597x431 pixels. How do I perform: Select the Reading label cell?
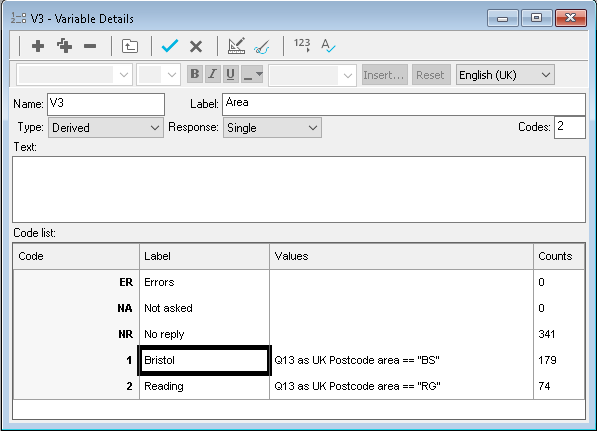204,386
